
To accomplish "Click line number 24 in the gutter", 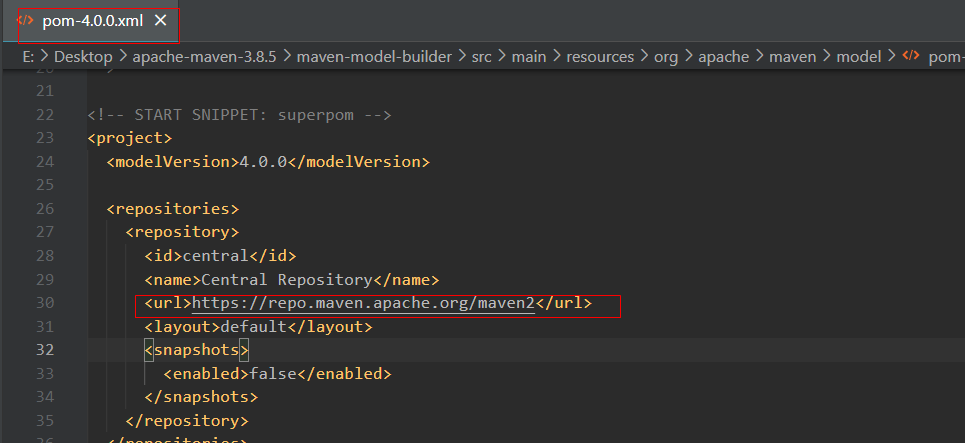I will point(44,162).
